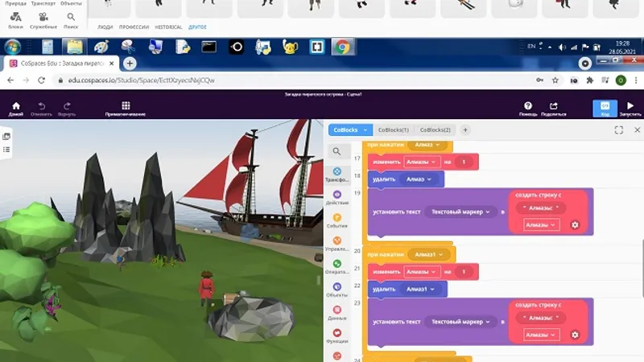Undo with the Отменить arrow
This screenshot has height=362, width=644.
point(42,109)
